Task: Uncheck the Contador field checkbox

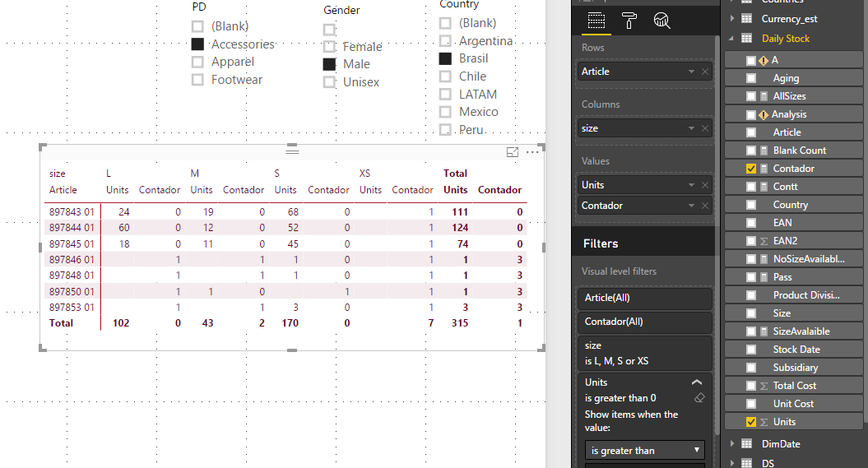Action: pos(751,169)
